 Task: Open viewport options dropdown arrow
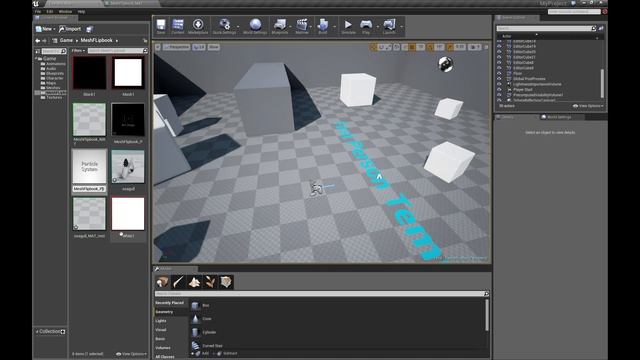click(158, 47)
